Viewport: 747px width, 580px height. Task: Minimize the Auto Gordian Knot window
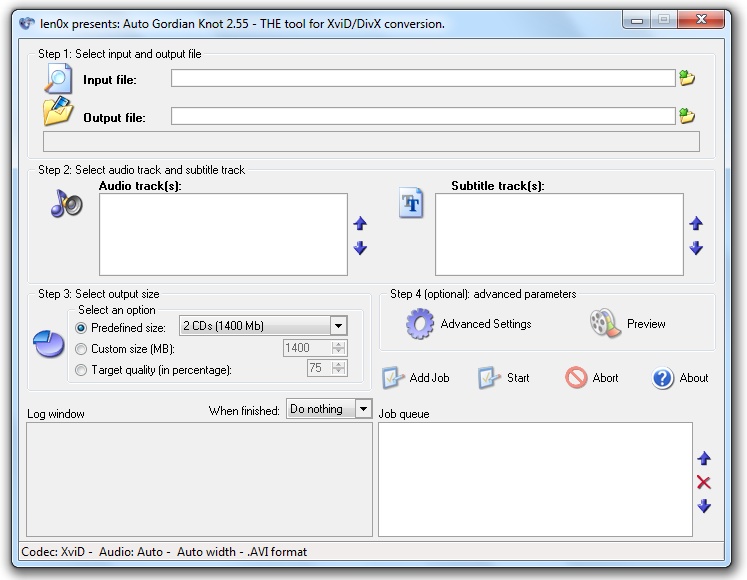[x=637, y=20]
